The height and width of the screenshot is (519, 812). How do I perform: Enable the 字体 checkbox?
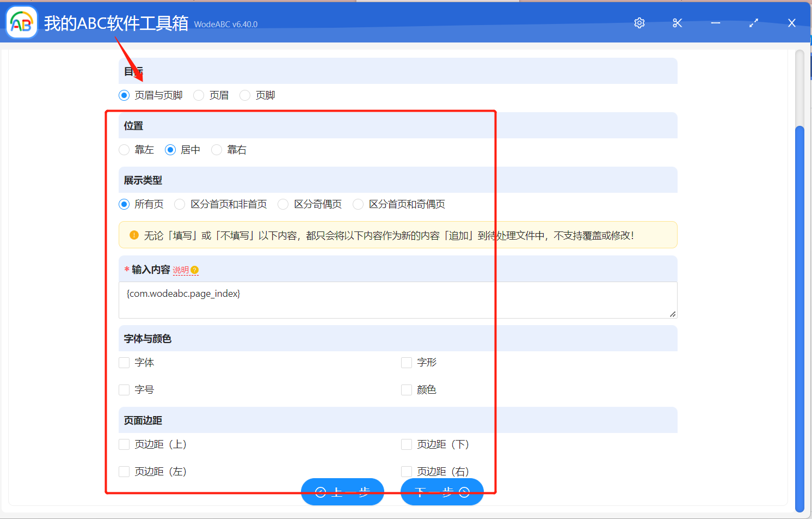(x=124, y=362)
